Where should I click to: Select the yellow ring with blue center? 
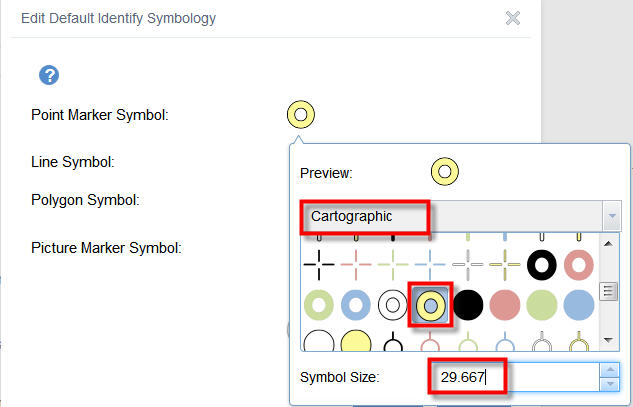tap(432, 303)
